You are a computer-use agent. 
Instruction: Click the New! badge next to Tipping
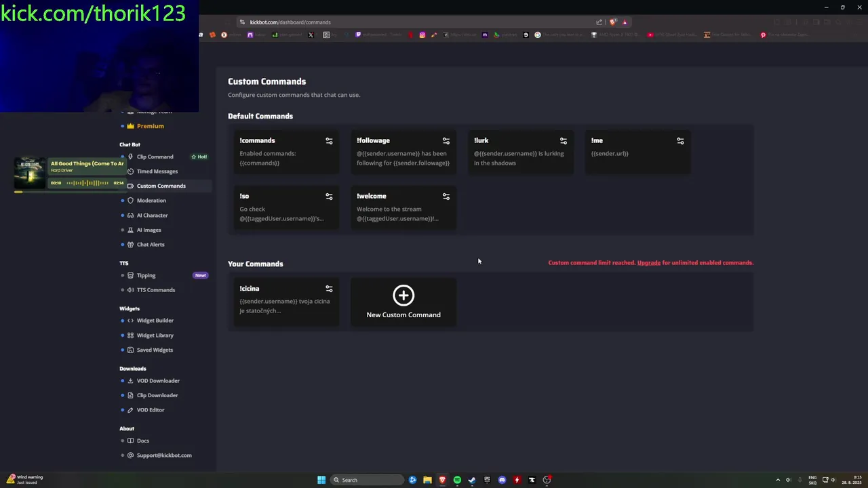coord(200,276)
